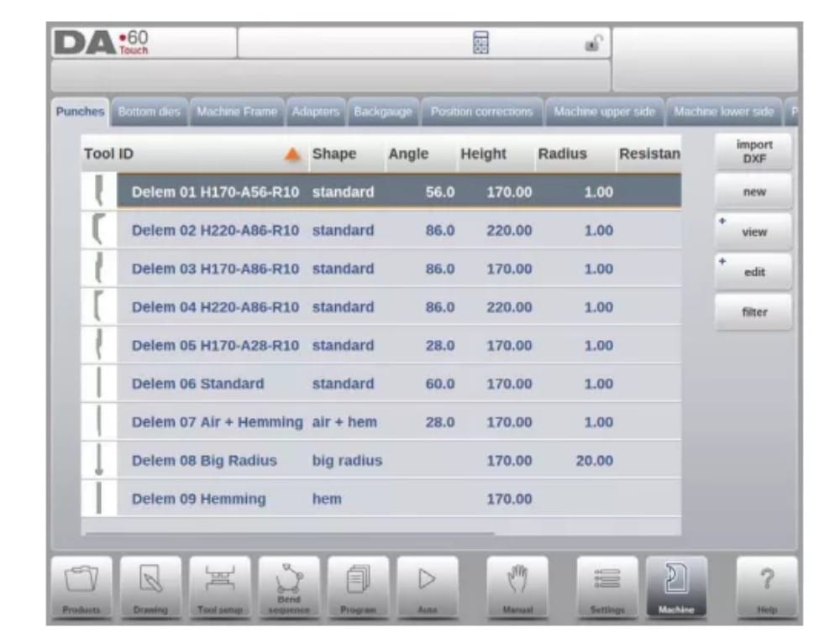Image resolution: width=840 pixels, height=638 pixels.
Task: Open the Settings navigation button
Action: coord(607,587)
